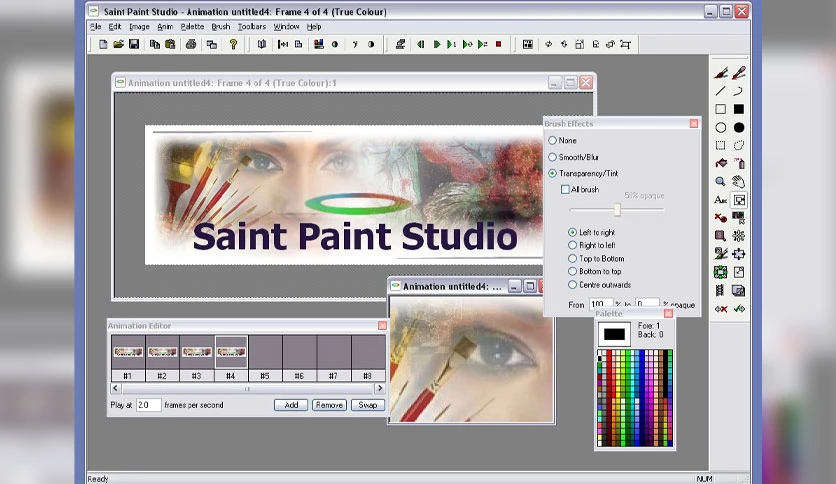Click the Save floppy disk icon
836x484 pixels.
134,44
